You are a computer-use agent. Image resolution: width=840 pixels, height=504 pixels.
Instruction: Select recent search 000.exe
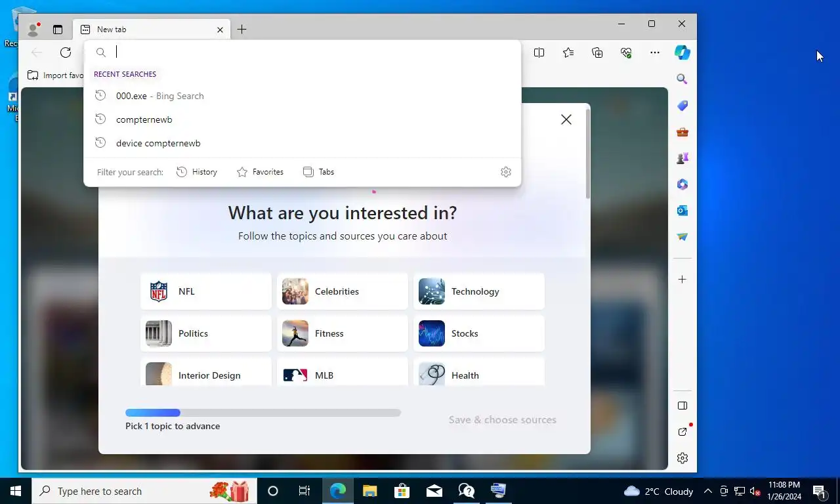tap(303, 96)
